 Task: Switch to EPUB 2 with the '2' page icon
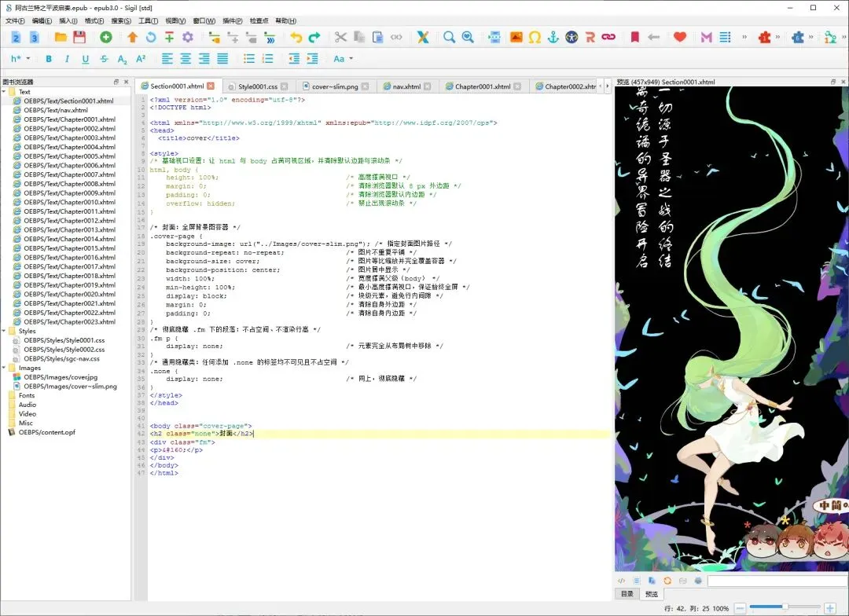pos(16,37)
